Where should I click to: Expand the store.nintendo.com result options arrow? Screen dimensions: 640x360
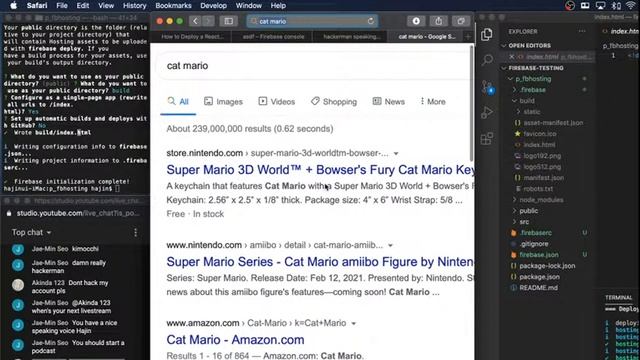pos(396,153)
